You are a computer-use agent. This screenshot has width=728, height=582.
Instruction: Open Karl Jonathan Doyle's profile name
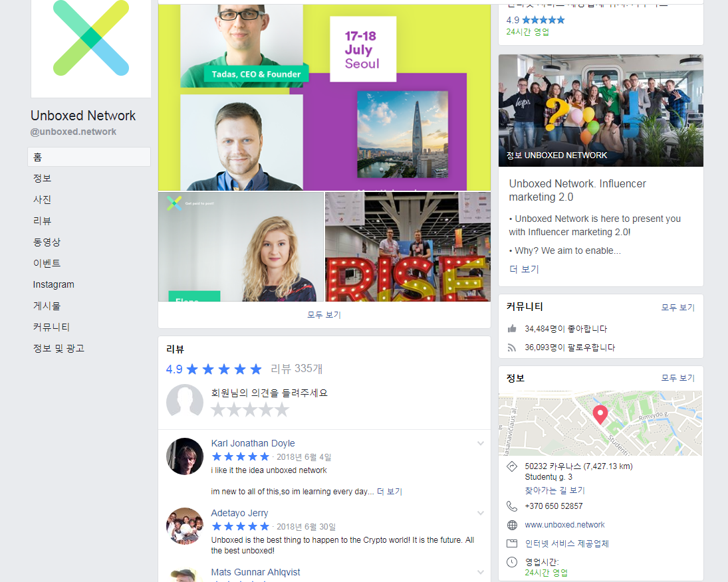click(x=253, y=443)
